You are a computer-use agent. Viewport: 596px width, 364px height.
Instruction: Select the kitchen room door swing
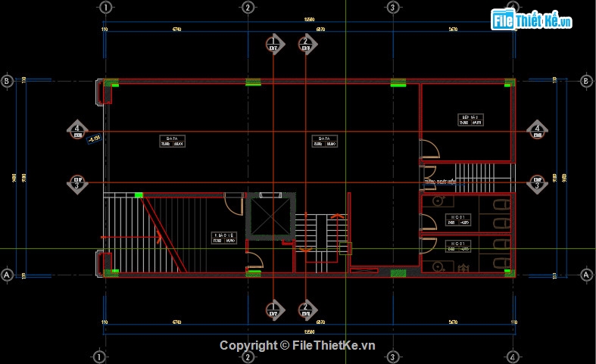430,148
